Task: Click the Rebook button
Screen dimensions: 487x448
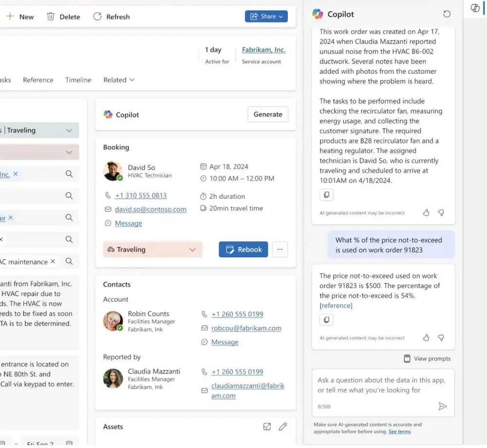Action: coord(243,249)
